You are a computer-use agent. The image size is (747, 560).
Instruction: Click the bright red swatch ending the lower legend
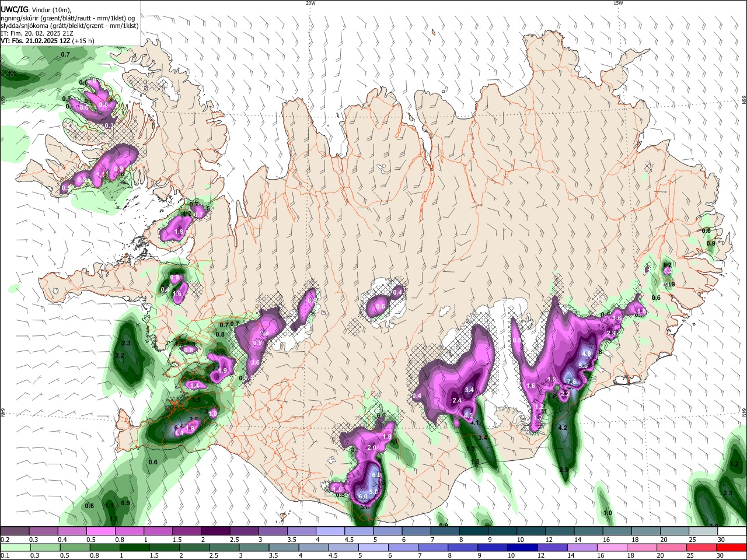732,548
